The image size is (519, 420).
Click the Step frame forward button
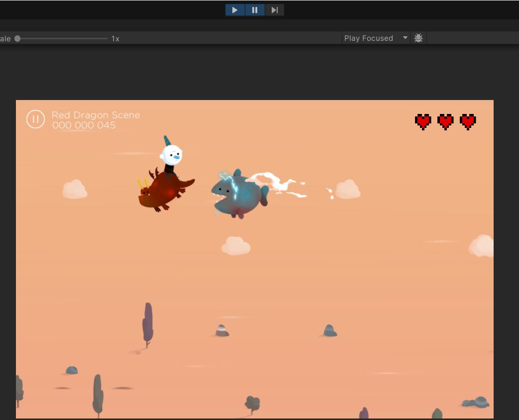coord(274,10)
